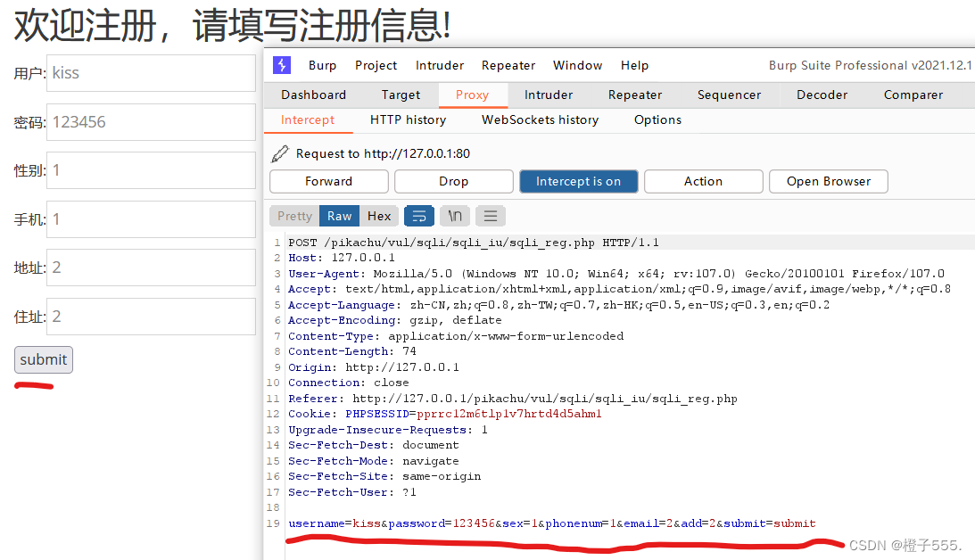The height and width of the screenshot is (560, 975).
Task: Click the Drop button
Action: coord(454,182)
